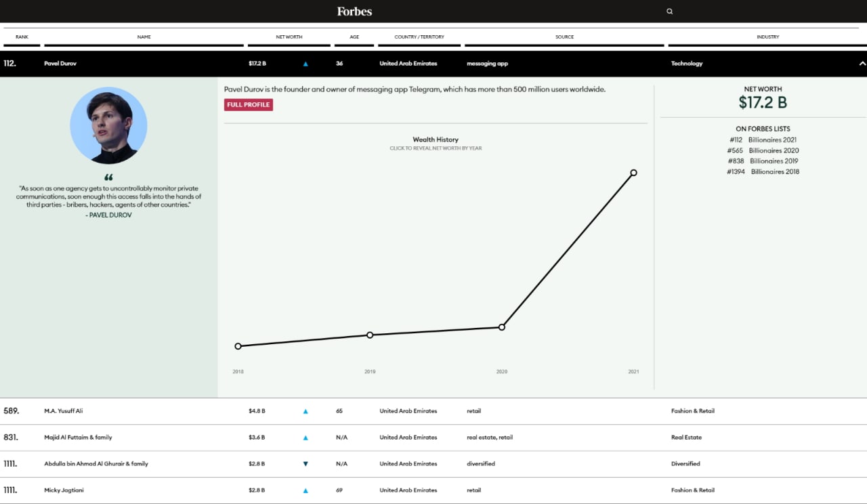Sort by RANK column header
The height and width of the screenshot is (504, 867).
pyautogui.click(x=22, y=37)
